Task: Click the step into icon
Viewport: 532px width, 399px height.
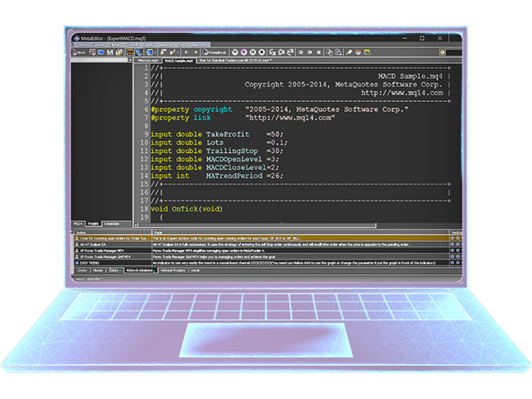Action: click(x=272, y=52)
